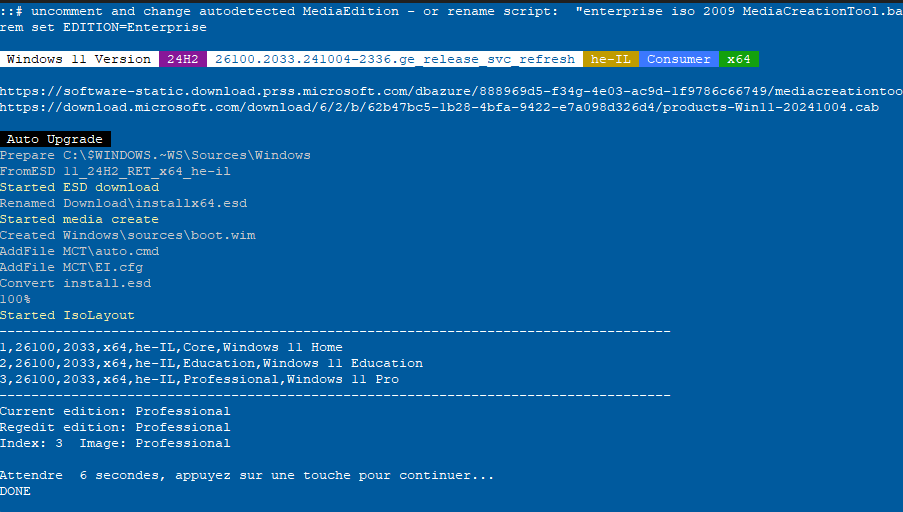Select the Windows 11 Education row
Viewport: 903px width, 512px height.
(211, 363)
